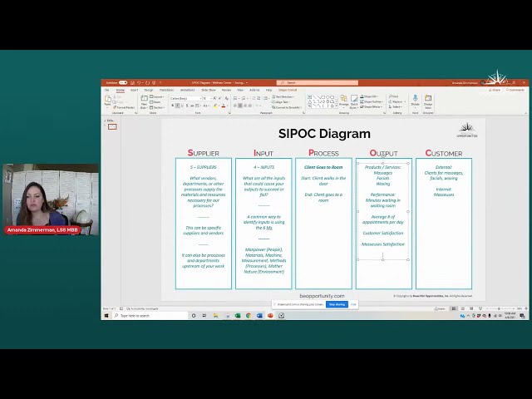Toggle the AutoSave switch
This screenshot has width=532, height=399.
123,82
